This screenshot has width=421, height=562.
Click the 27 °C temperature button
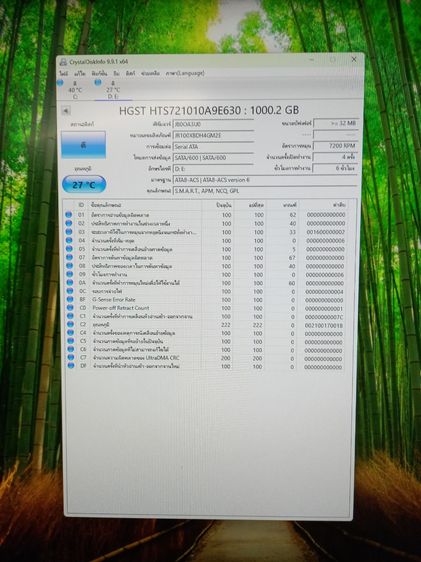click(84, 185)
